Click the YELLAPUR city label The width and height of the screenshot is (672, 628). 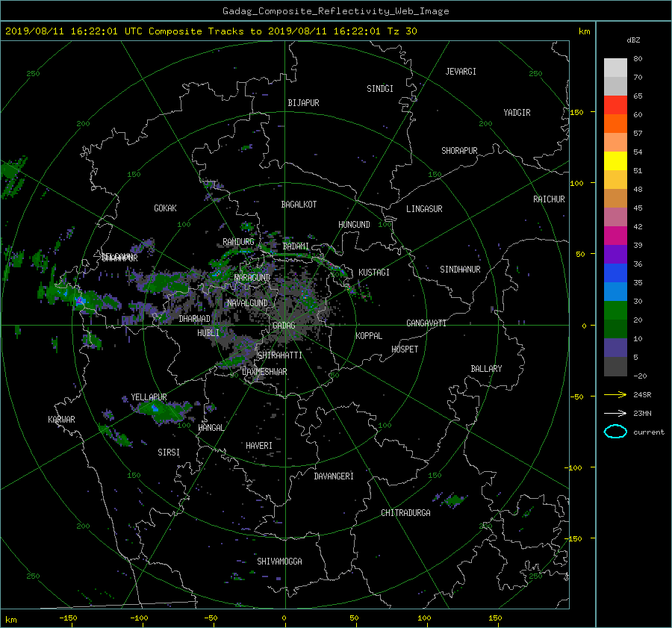[x=149, y=397]
